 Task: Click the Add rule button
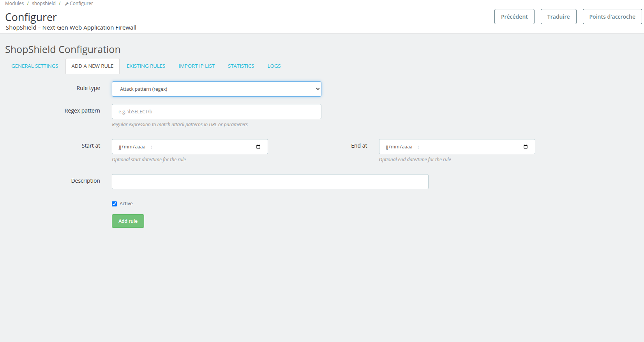click(x=128, y=221)
